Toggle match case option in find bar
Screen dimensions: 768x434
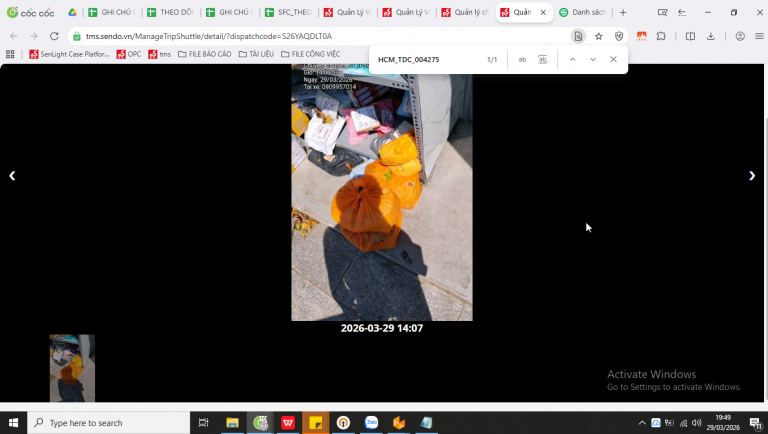click(522, 59)
